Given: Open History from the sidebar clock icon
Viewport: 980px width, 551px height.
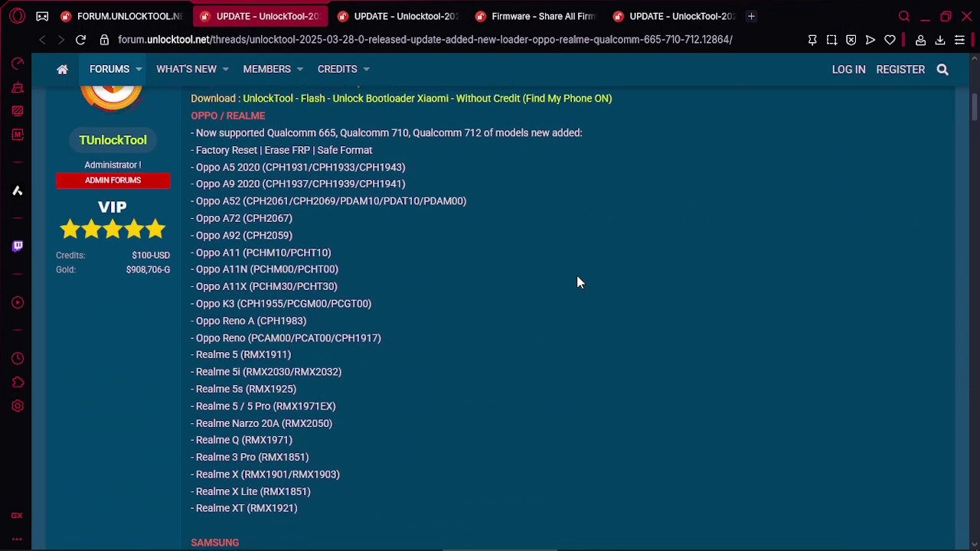Looking at the screenshot, I should (x=17, y=358).
